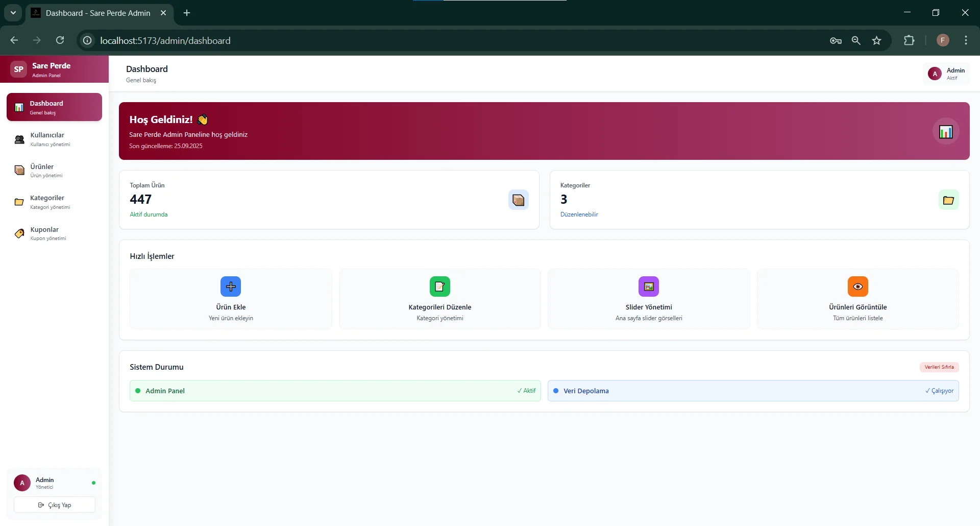Click the SP logo badge in sidebar

pos(19,69)
